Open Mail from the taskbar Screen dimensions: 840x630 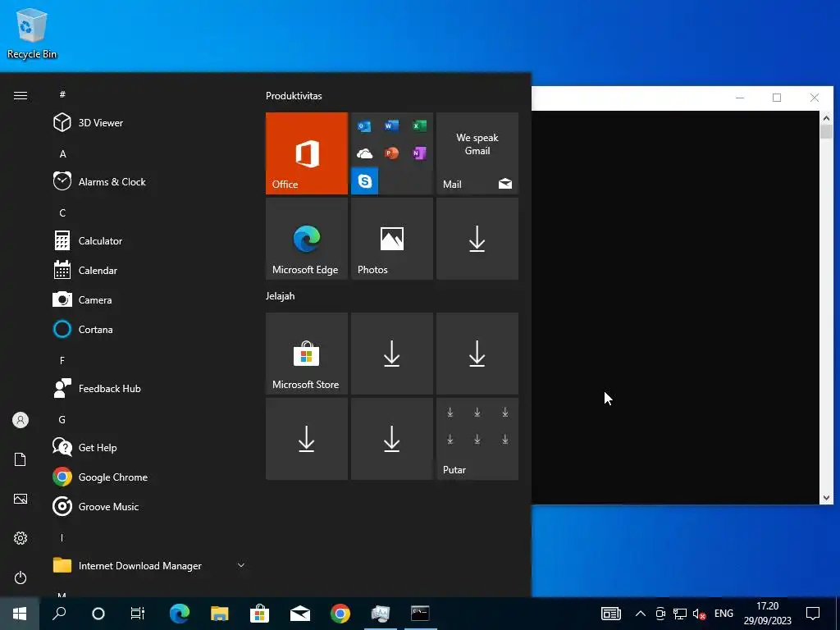pos(300,614)
